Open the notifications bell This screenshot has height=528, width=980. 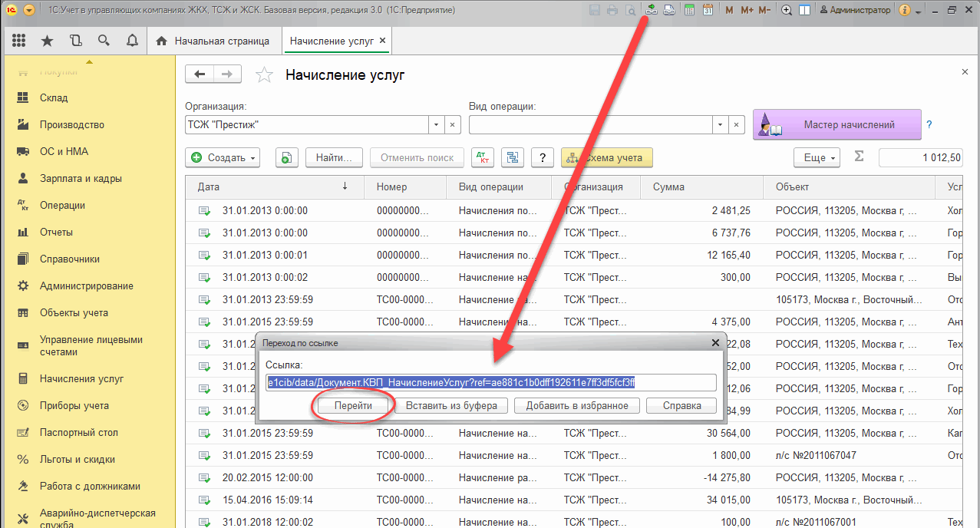click(132, 41)
